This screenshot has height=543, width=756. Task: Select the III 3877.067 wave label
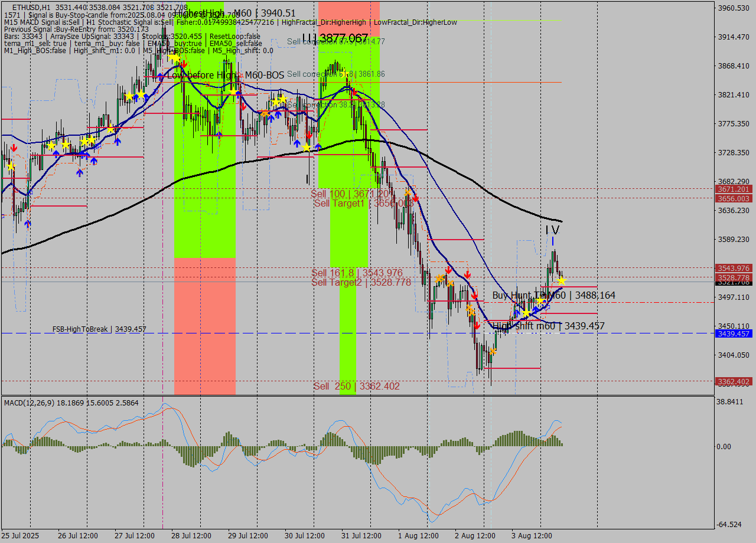[x=335, y=38]
